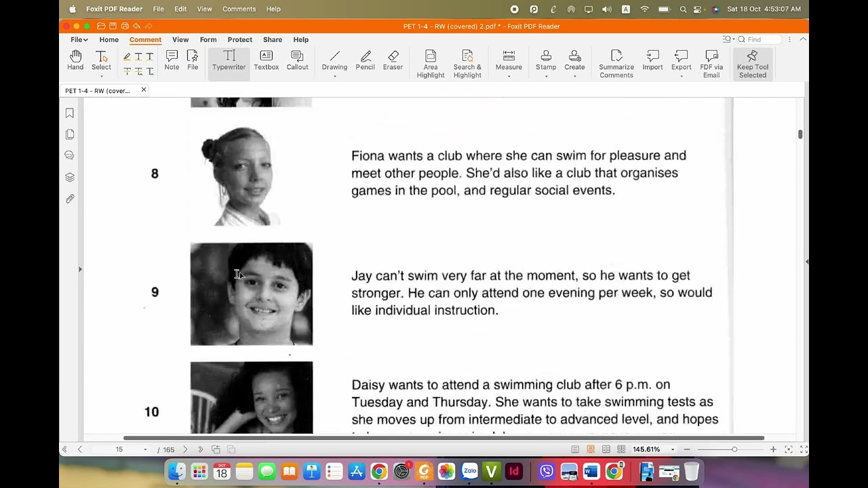The image size is (868, 488).
Task: Import comments
Action: (x=652, y=60)
